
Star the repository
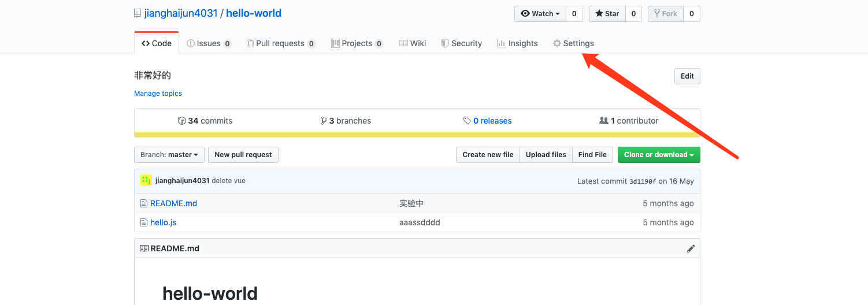pyautogui.click(x=607, y=14)
